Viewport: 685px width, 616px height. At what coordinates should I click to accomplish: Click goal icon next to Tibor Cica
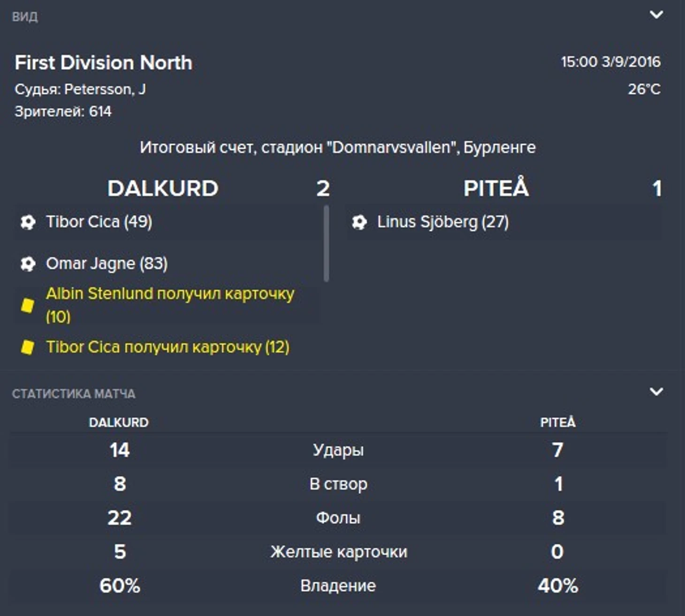point(28,222)
